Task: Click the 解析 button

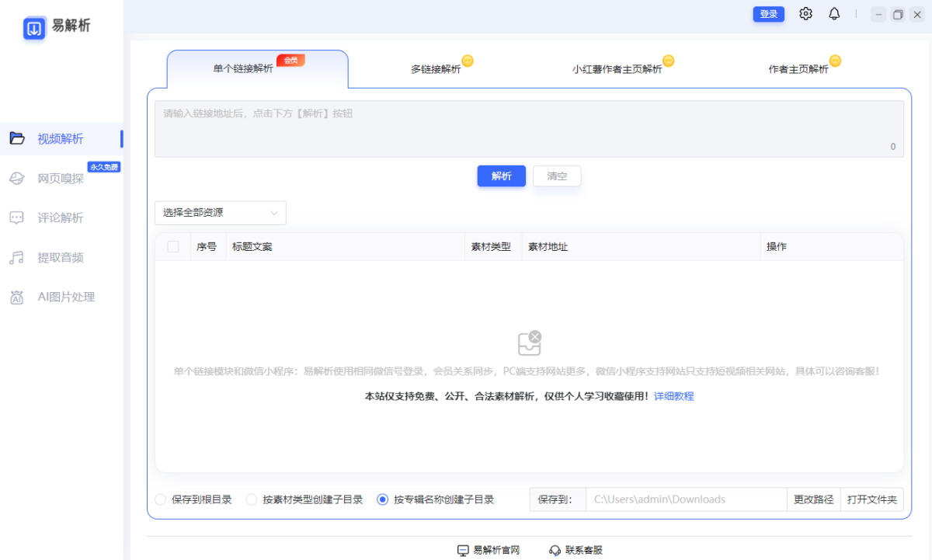Action: tap(501, 176)
